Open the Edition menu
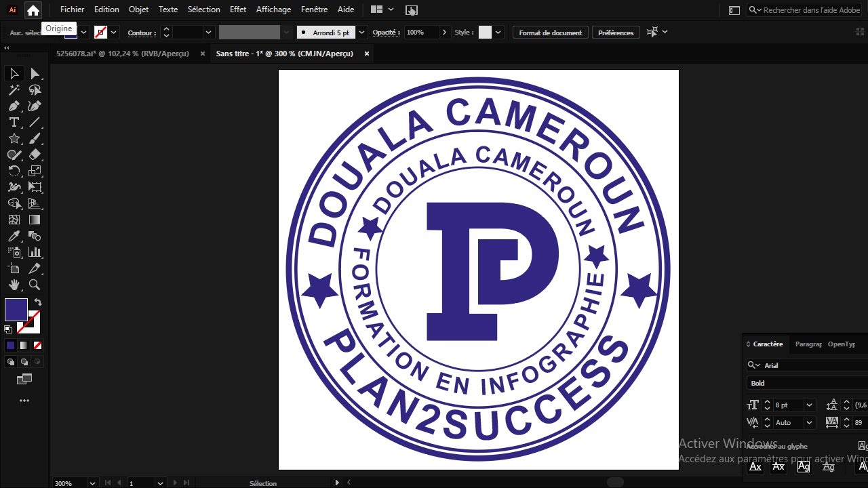868x488 pixels. [106, 9]
